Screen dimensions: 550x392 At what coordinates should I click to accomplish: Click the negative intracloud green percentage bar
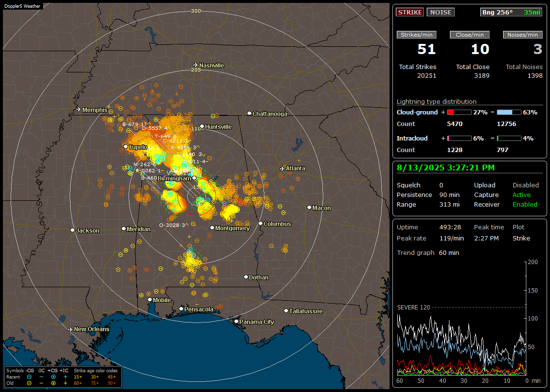(509, 139)
